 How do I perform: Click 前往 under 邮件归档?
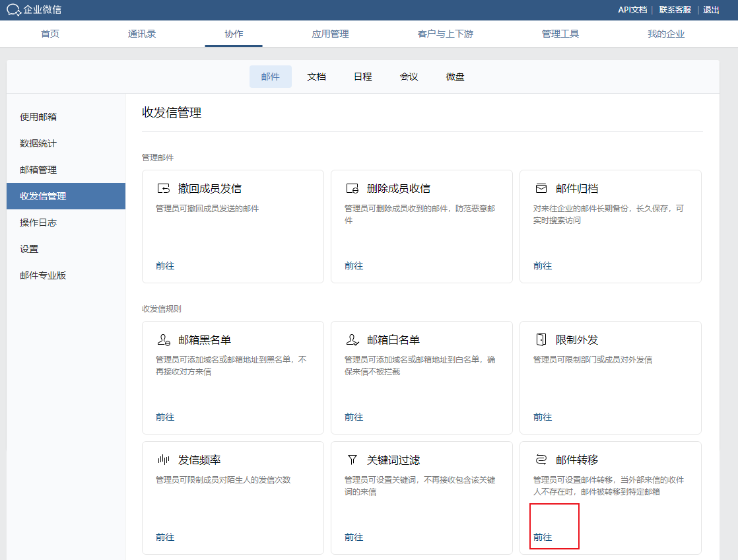click(x=543, y=266)
